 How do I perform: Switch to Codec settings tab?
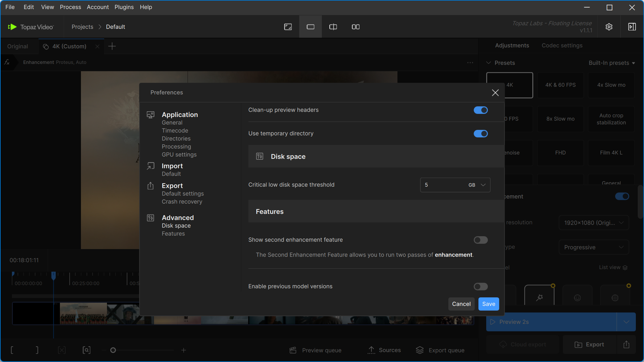[x=562, y=45]
